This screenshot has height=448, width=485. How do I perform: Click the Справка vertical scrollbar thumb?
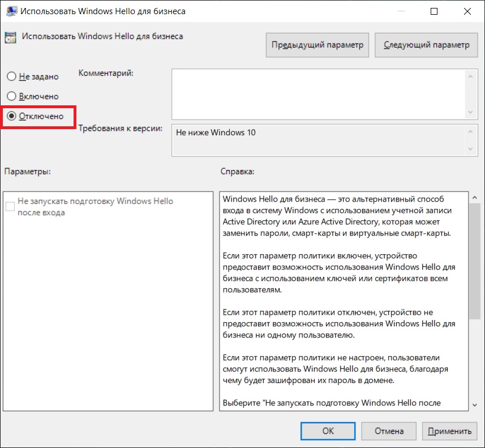tap(475, 261)
